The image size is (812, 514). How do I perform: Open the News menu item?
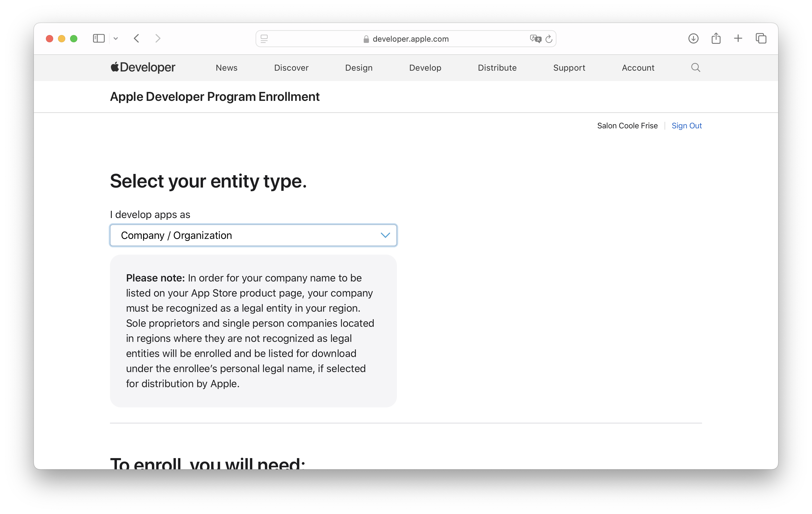[x=227, y=68]
